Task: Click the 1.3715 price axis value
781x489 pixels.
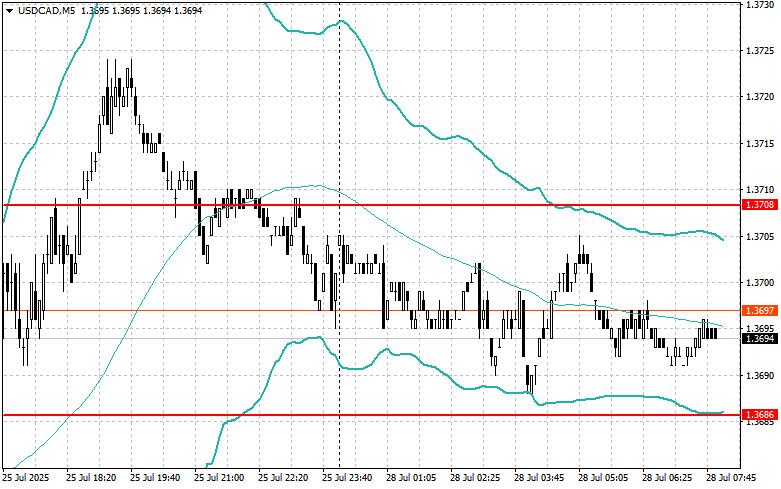Action: 760,143
